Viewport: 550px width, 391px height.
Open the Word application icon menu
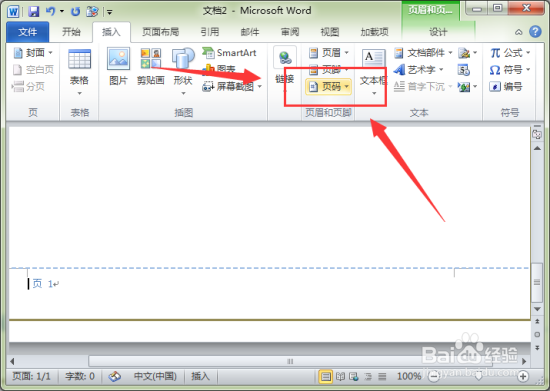13,12
